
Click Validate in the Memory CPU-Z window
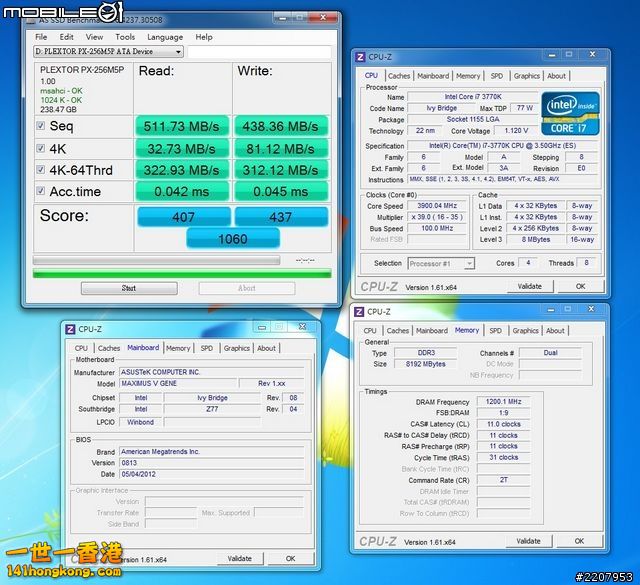tap(528, 541)
